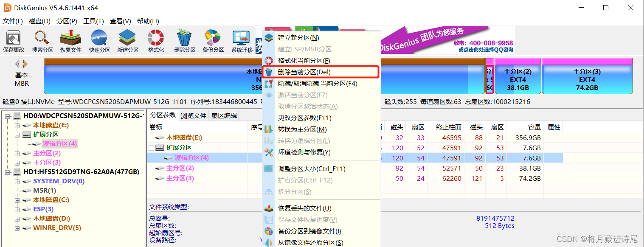Screen dimensions: 644x247
Task: Click the 38.1GB capacity cell
Action: tap(531, 168)
